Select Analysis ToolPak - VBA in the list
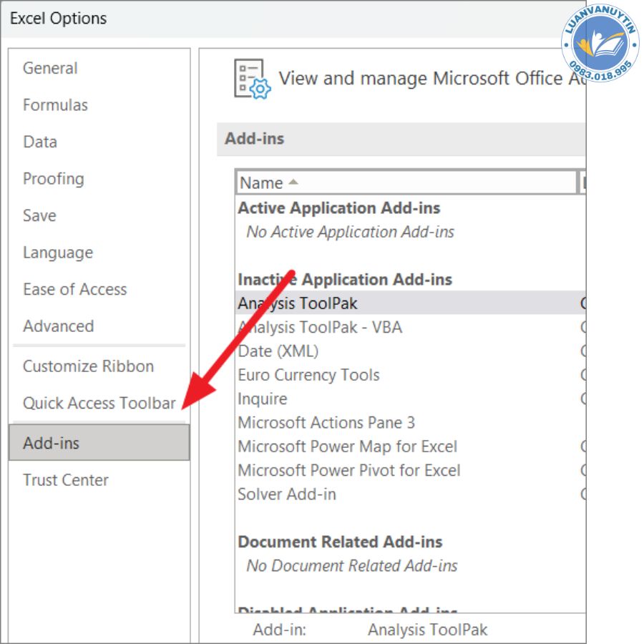Image resolution: width=644 pixels, height=644 pixels. pyautogui.click(x=320, y=327)
